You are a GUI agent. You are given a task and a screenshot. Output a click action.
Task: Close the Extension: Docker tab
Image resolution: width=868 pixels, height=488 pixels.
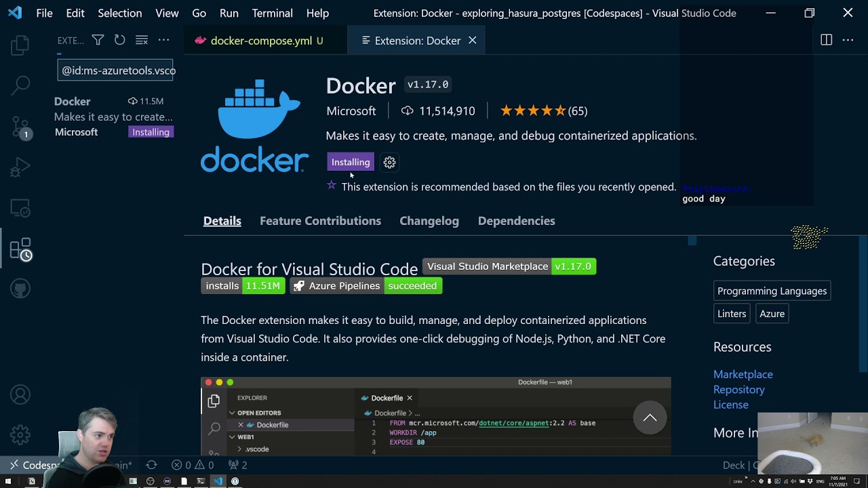(472, 41)
